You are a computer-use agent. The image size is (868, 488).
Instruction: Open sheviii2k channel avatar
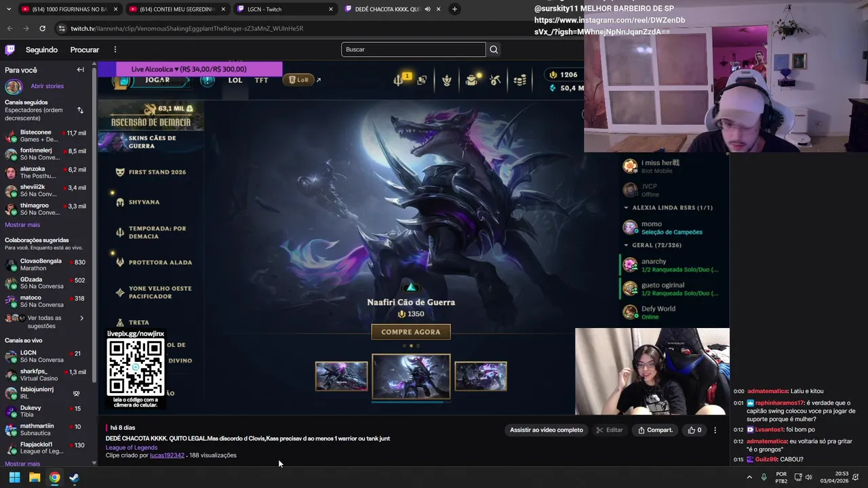pyautogui.click(x=11, y=191)
